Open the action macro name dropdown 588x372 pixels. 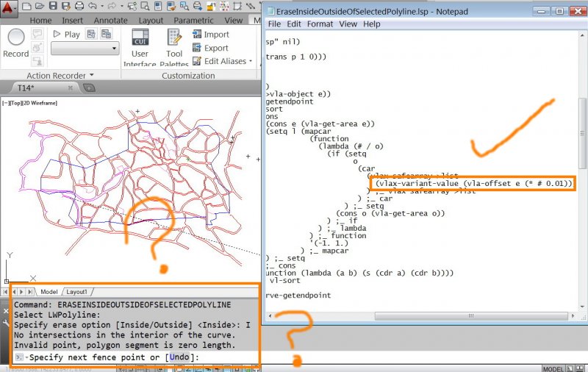point(85,49)
